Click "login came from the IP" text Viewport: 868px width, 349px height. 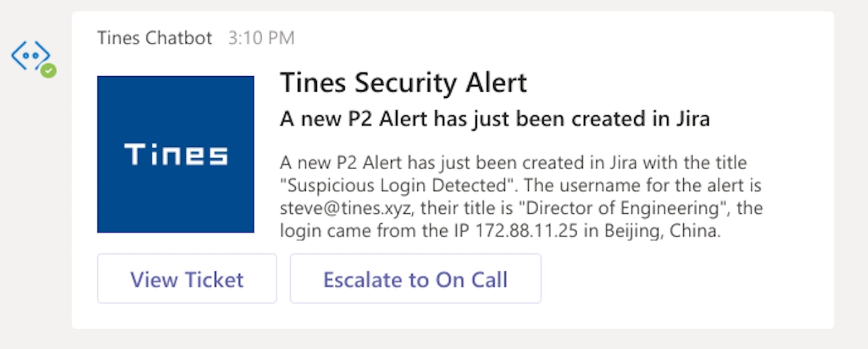[x=376, y=231]
